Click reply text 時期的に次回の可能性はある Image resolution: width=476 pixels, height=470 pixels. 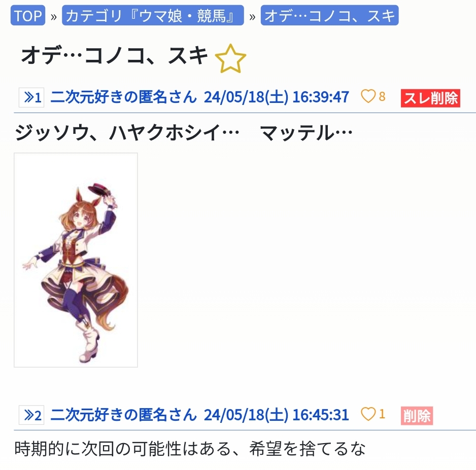[x=122, y=449]
